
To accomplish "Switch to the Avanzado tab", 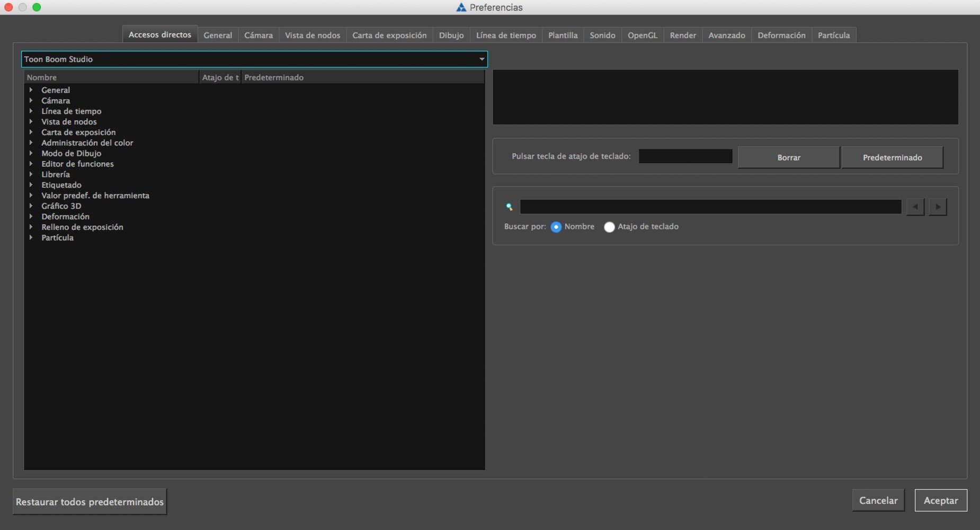I will tap(727, 35).
